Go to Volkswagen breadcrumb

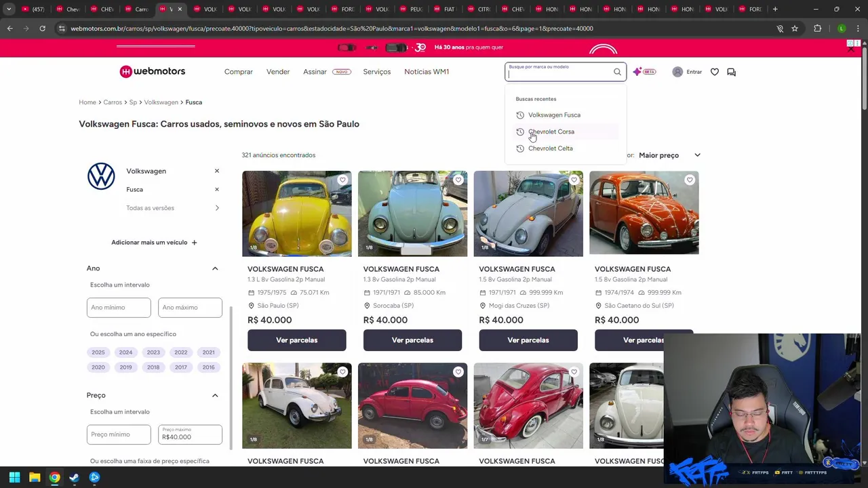(x=161, y=102)
